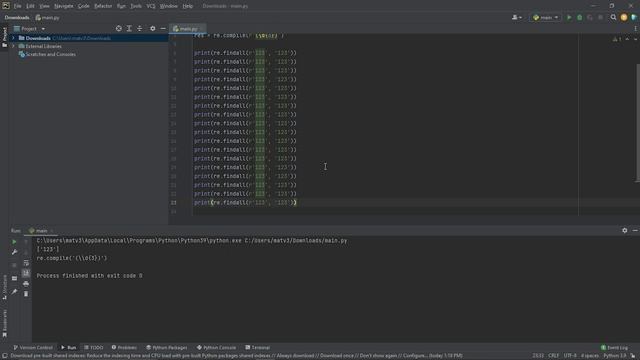Image resolution: width=640 pixels, height=360 pixels.
Task: Open the Terminal tool window
Action: [x=258, y=348]
